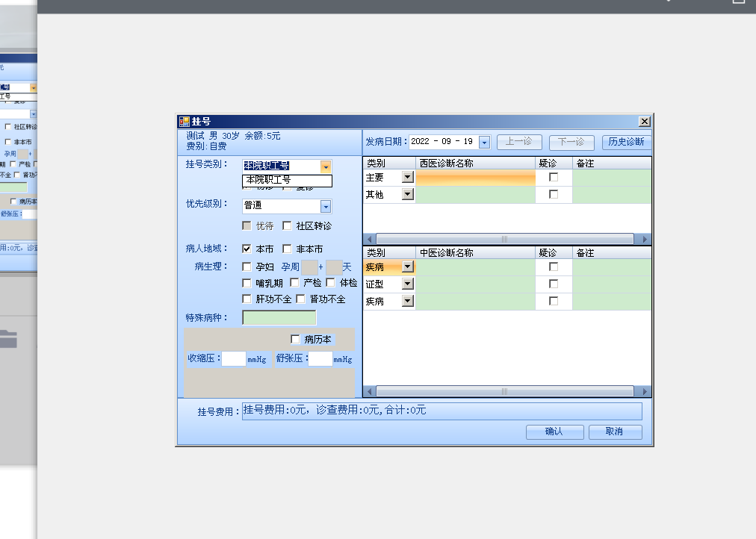756x539 pixels.
Task: Select 本院职工号 in the dropdown list
Action: point(287,180)
